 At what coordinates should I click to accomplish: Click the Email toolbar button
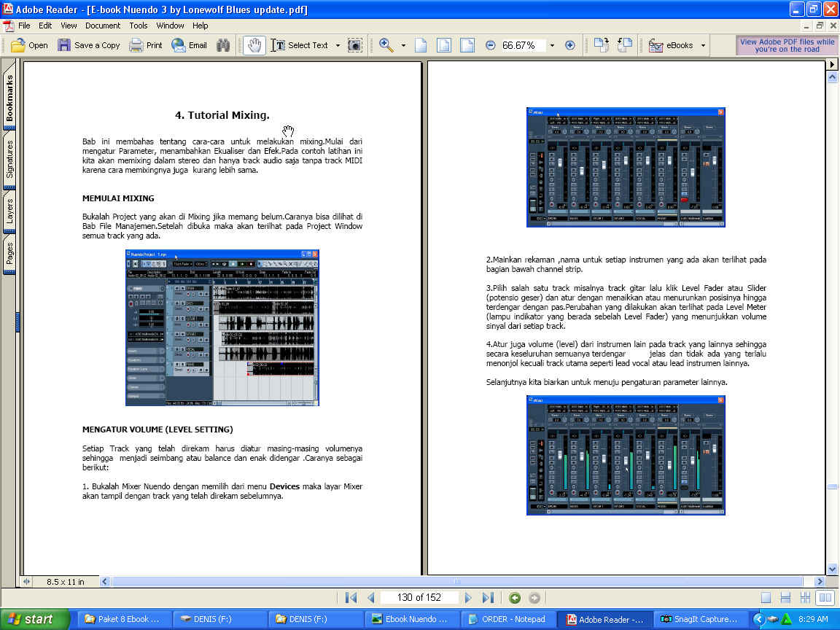point(189,45)
